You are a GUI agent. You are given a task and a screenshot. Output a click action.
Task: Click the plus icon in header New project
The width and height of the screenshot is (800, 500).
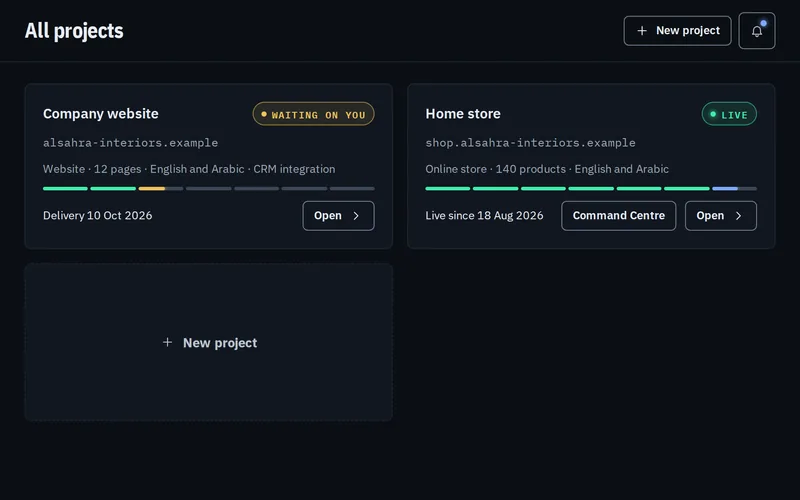(642, 31)
